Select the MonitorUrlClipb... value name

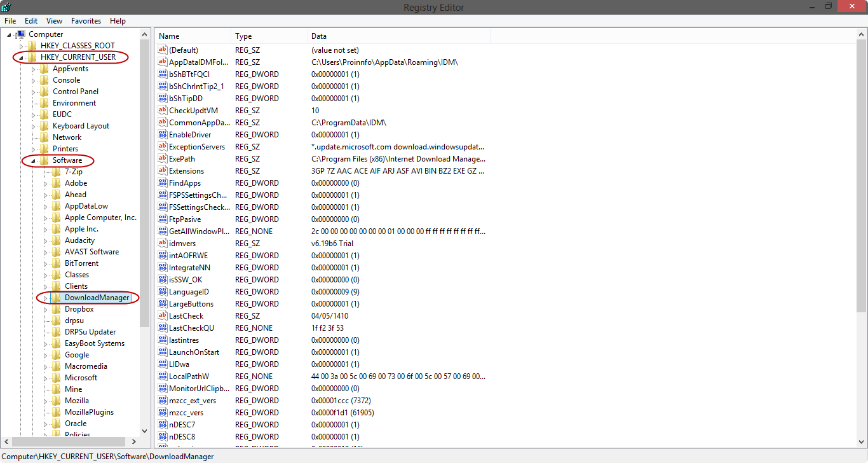[200, 388]
